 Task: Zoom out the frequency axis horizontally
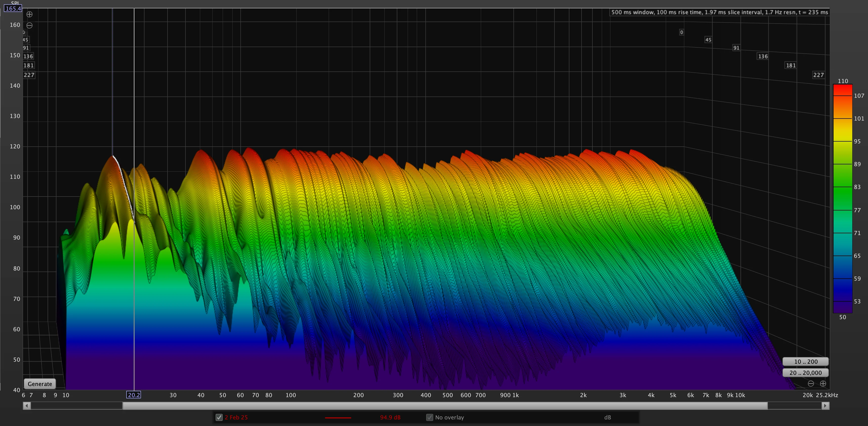tap(811, 383)
